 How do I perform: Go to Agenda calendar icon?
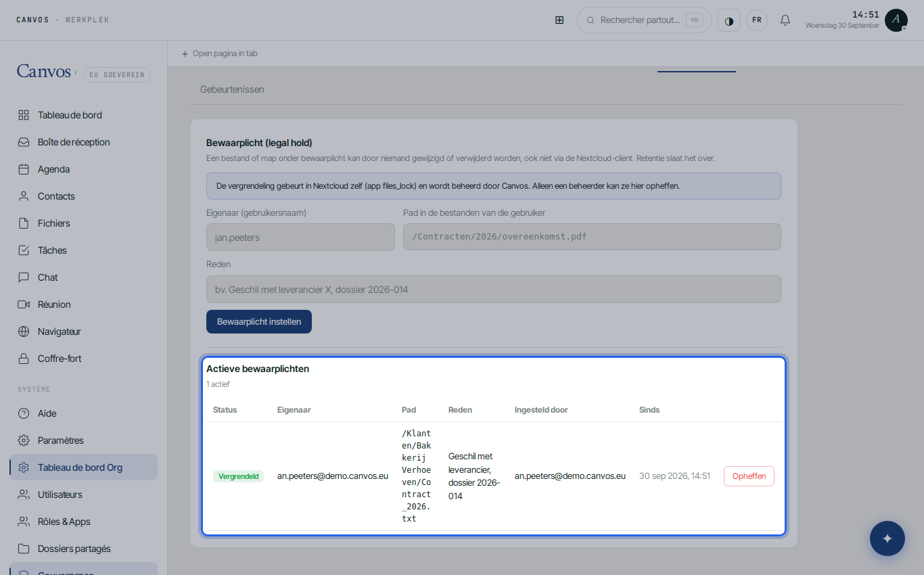pos(24,169)
